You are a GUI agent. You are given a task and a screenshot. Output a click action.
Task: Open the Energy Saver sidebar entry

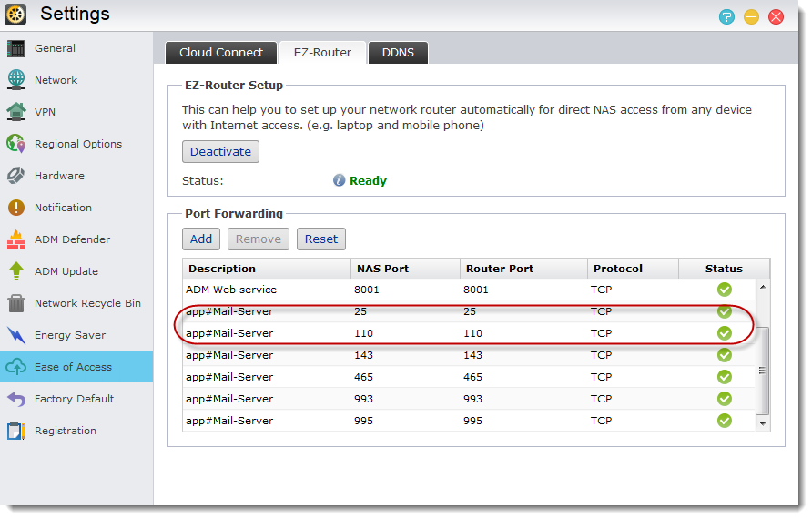pyautogui.click(x=76, y=335)
